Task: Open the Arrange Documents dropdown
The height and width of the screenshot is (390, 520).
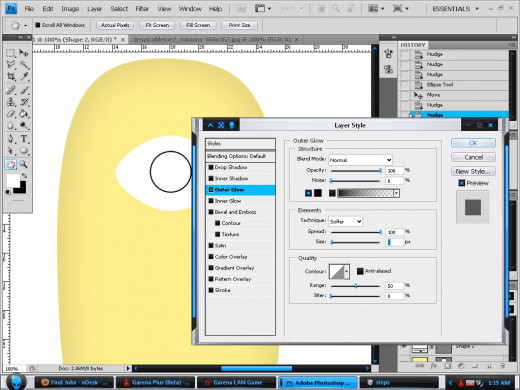Action: [375, 9]
